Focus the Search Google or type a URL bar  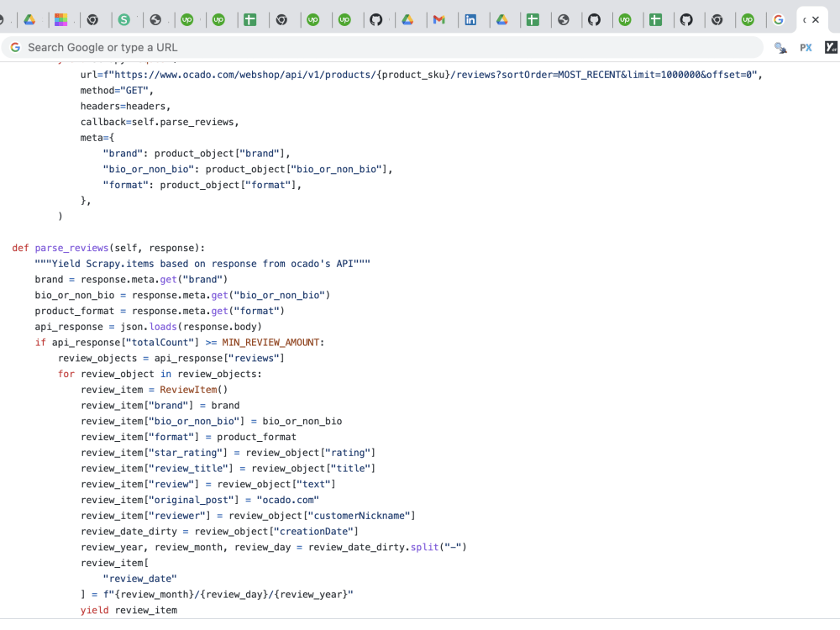(382, 47)
